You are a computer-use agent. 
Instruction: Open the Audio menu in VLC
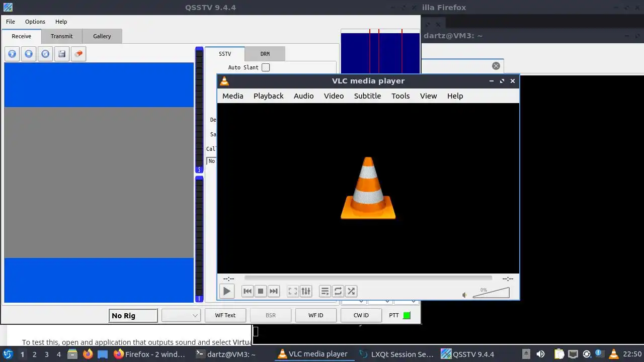click(x=304, y=96)
